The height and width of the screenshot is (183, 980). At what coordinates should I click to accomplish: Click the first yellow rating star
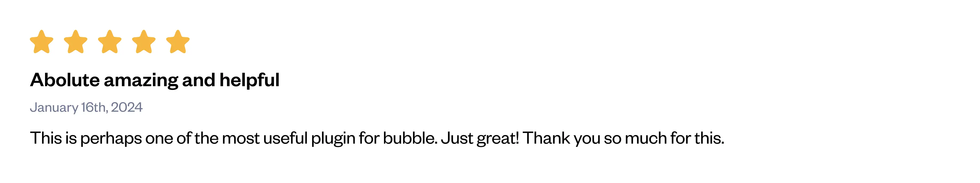click(x=42, y=42)
